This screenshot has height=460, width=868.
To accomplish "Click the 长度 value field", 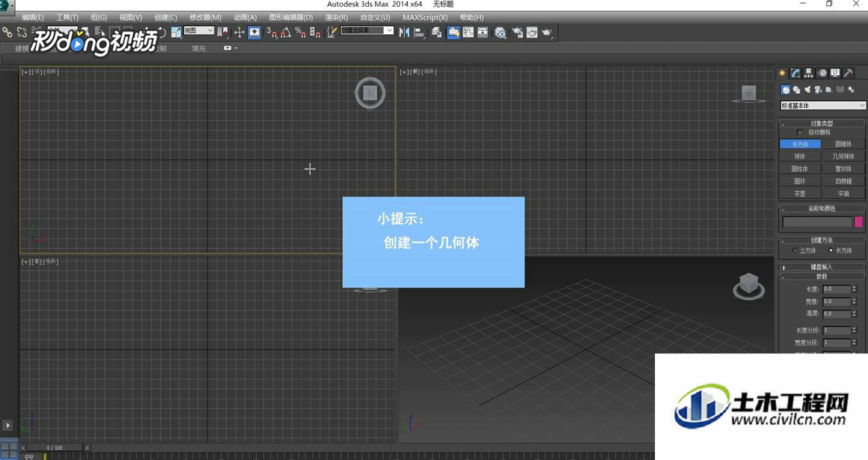I will 836,289.
